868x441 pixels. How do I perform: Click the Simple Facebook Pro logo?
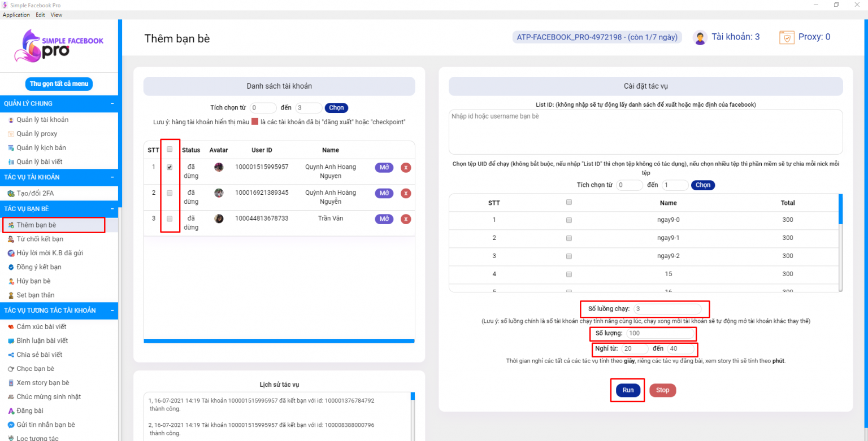point(57,47)
